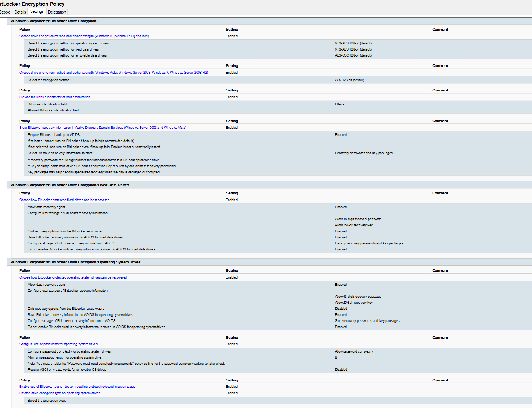
Task: Select the BitLocker identification field value 'Ulterra'
Action: 340,104
